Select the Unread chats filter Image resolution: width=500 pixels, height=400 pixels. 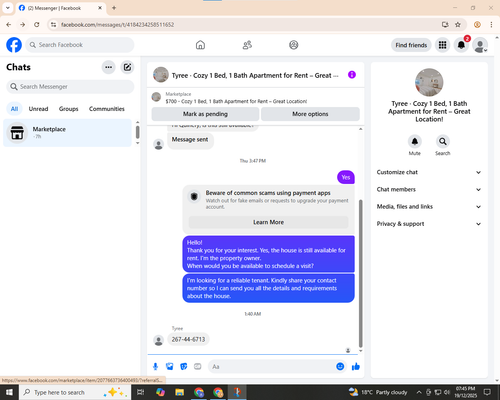[38, 109]
